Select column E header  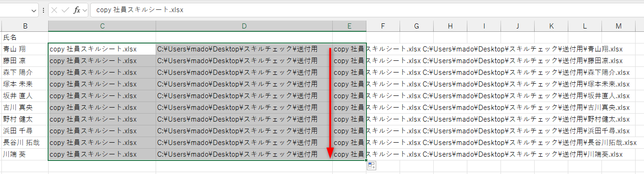[349, 26]
